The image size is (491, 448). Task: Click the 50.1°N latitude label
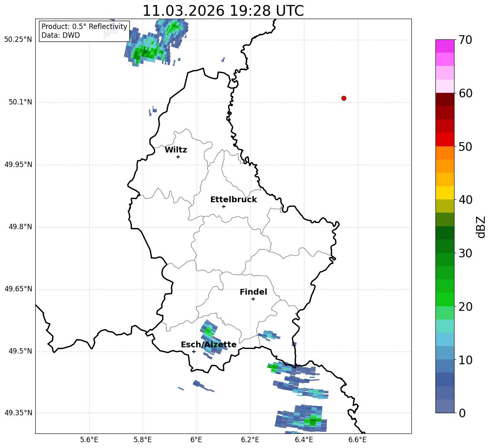point(20,102)
